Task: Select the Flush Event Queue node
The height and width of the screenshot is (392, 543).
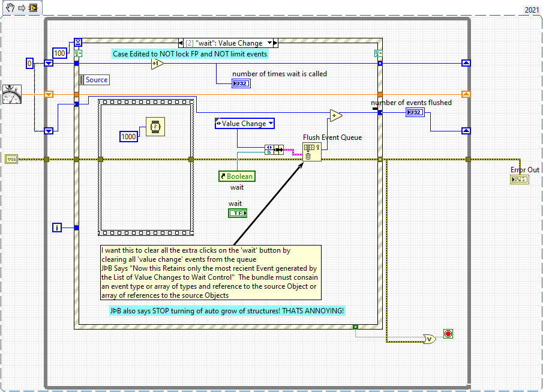Action: point(311,152)
